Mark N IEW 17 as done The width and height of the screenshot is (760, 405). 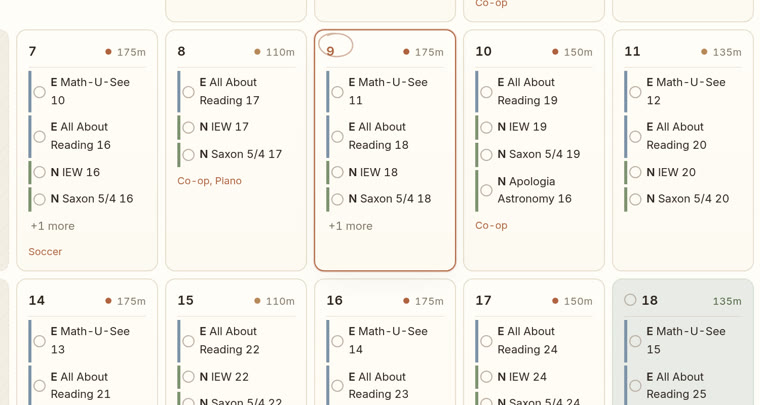click(x=189, y=127)
